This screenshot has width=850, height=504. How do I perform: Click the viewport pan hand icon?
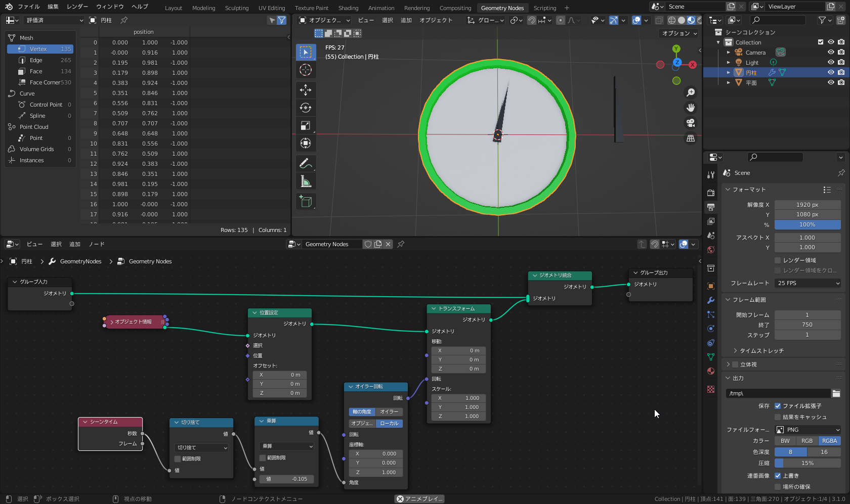[691, 108]
